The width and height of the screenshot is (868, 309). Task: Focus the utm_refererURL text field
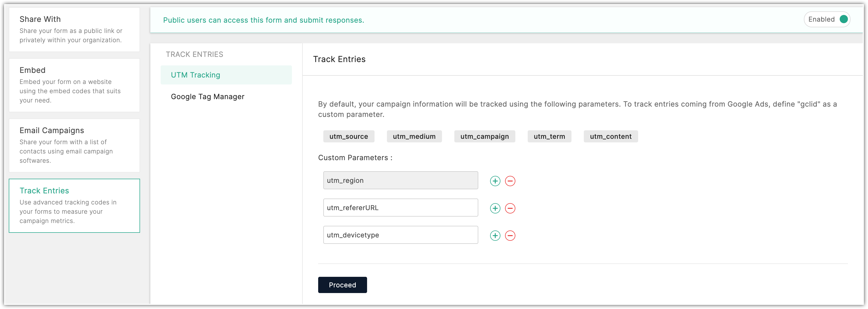point(400,208)
